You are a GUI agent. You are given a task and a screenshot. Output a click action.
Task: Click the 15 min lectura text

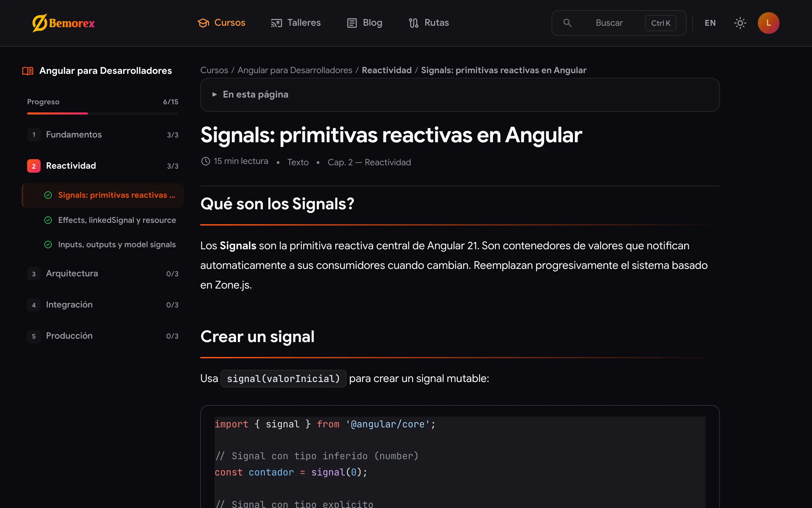click(x=241, y=161)
